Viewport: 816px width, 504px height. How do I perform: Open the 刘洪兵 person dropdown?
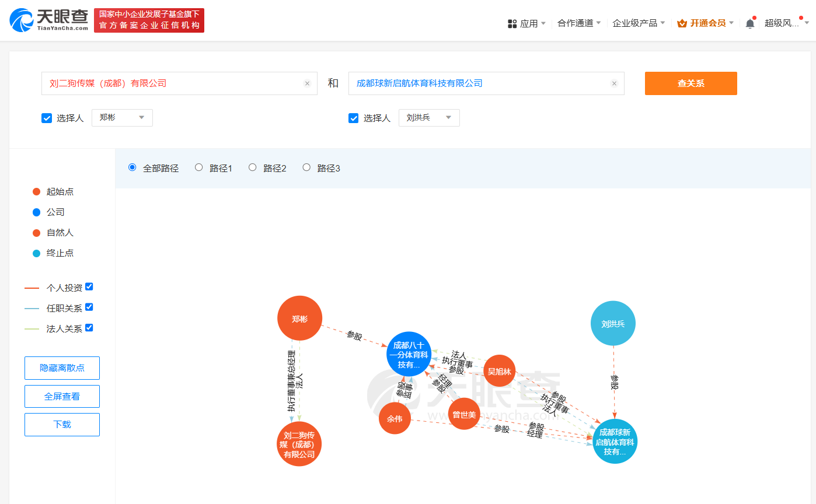(x=429, y=117)
